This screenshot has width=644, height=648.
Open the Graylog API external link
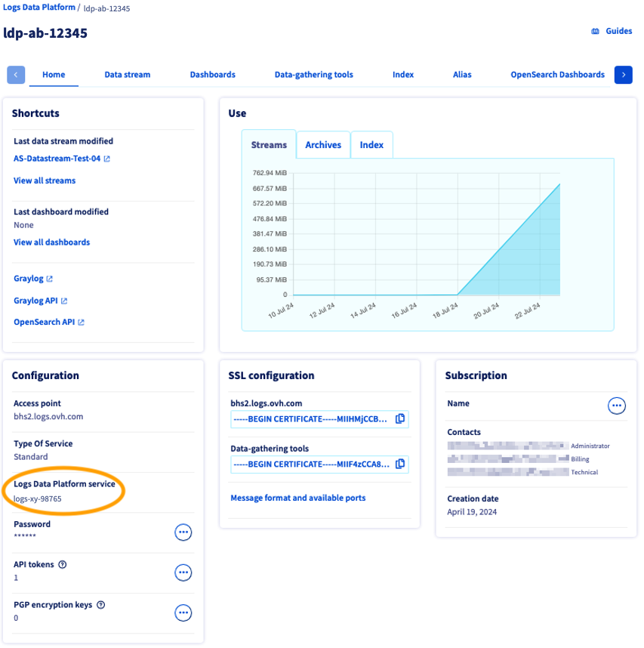63,300
